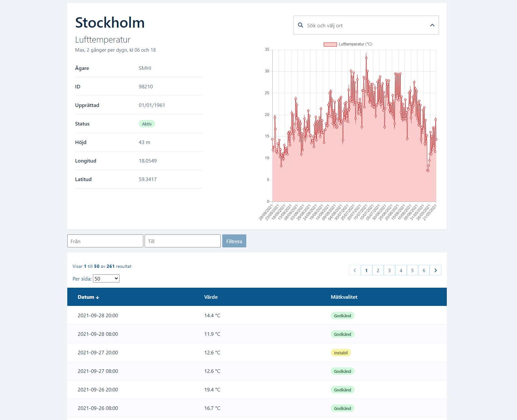
Task: Click the 14.4 °C value
Action: pyautogui.click(x=212, y=315)
